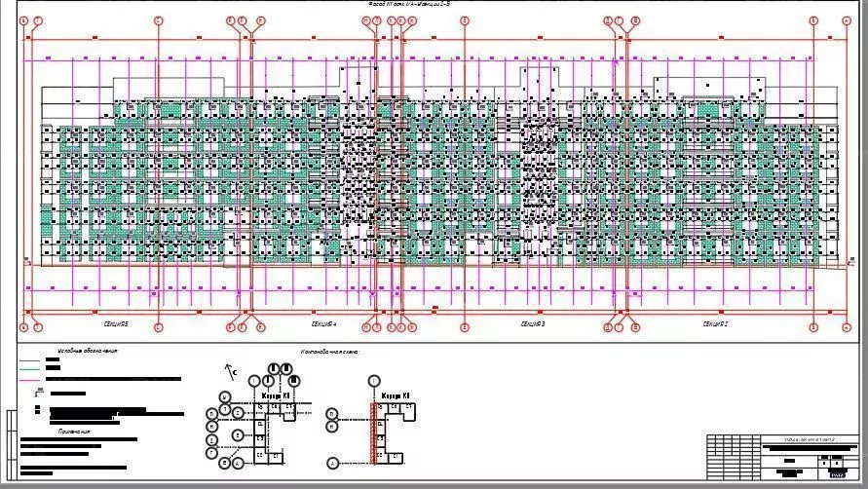
Task: Click the top axis bubble of the right key plan
Action: coord(375,380)
